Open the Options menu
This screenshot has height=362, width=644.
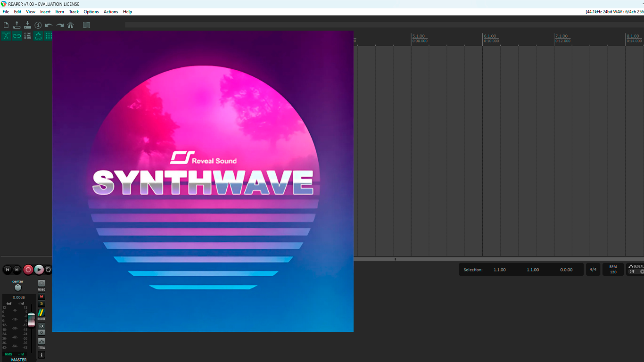pos(91,12)
